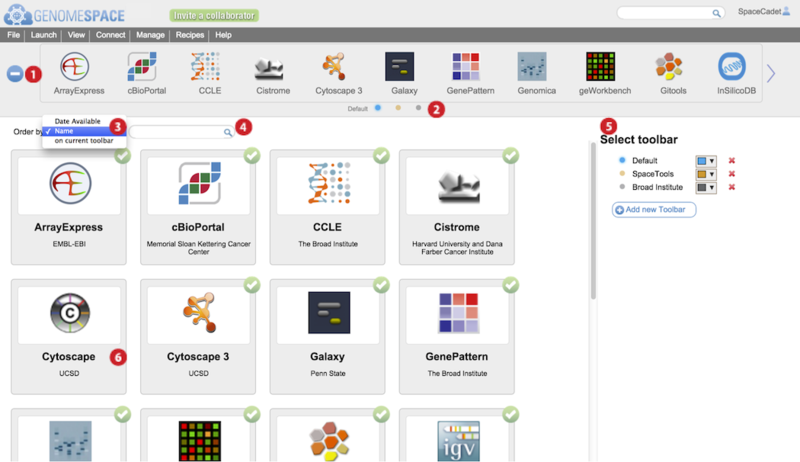The image size is (800, 462).
Task: Collapse the toolbar with the minus button
Action: 15,74
